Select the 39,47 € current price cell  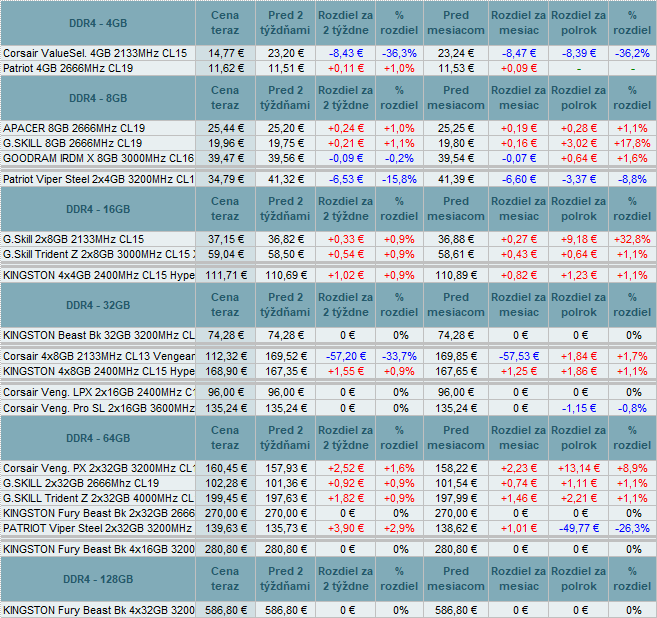tap(225, 158)
